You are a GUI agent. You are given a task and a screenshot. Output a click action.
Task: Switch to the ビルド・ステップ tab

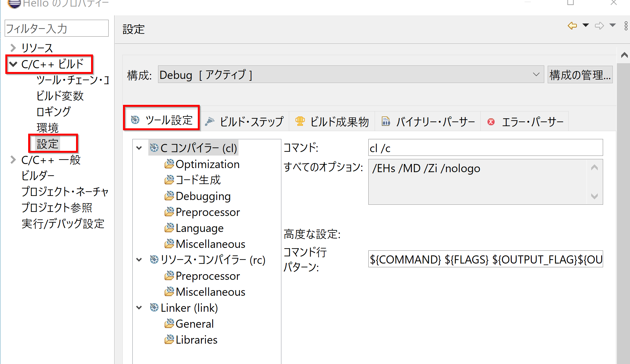pos(244,121)
